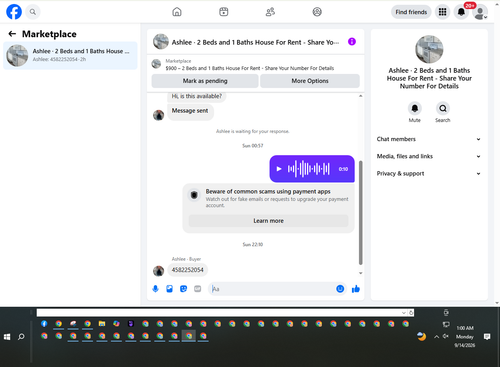
Task: Click the voice message 0:10 duration
Action: (x=343, y=169)
